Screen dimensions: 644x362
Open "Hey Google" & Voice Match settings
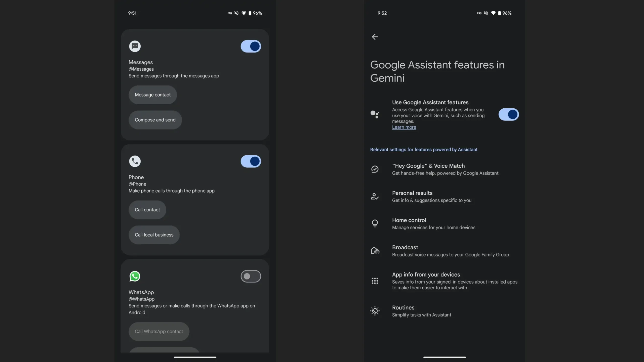pos(445,169)
